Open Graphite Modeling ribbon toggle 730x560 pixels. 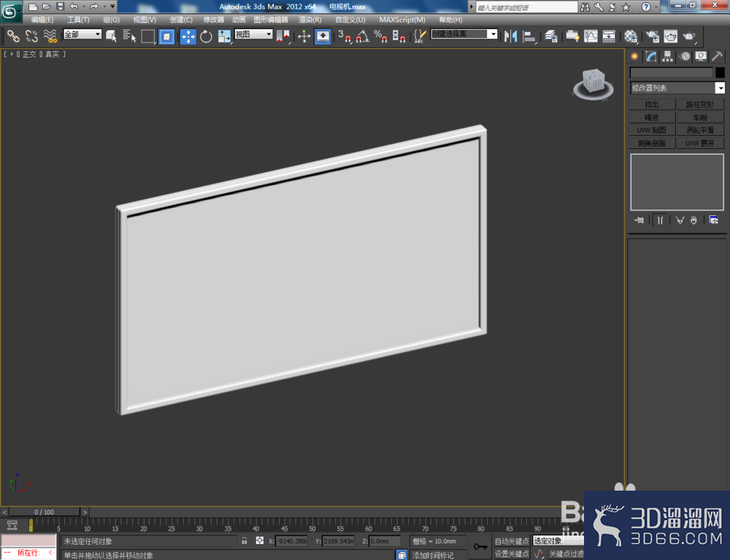(x=572, y=37)
